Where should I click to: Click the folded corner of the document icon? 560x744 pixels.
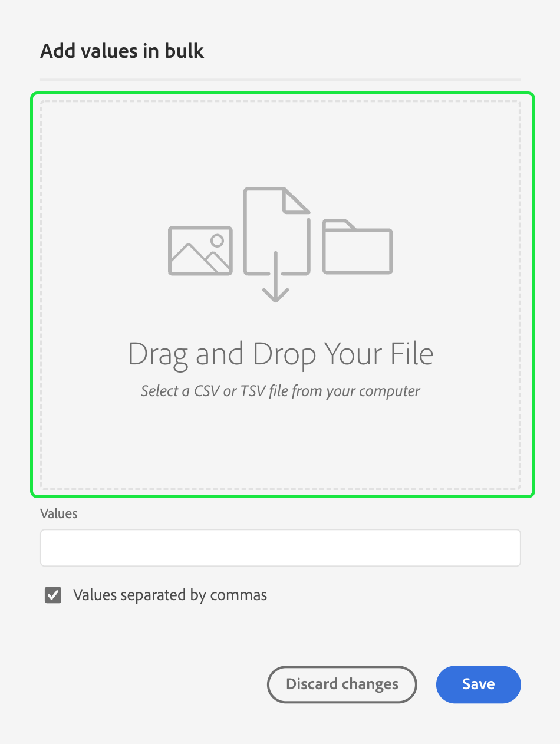297,200
